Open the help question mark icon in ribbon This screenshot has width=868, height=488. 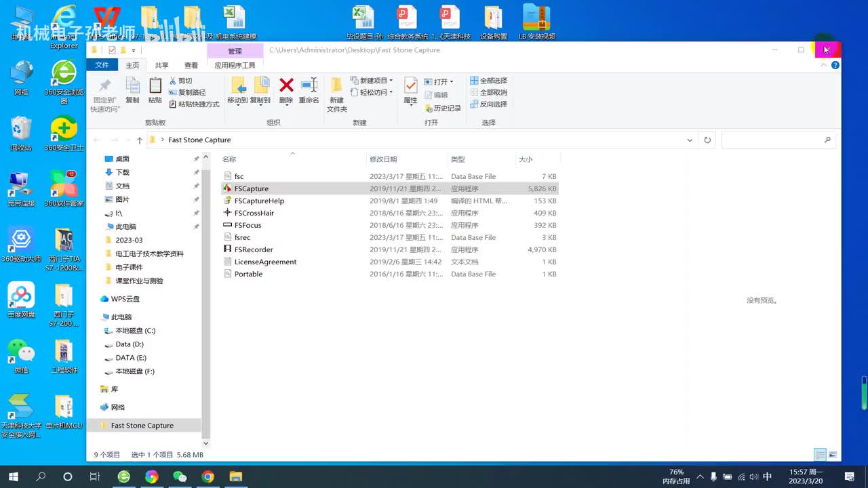[835, 65]
